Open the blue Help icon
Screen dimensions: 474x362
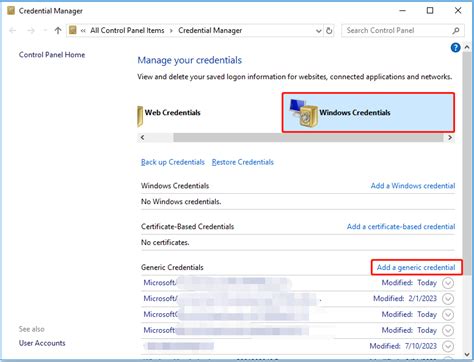tap(455, 48)
